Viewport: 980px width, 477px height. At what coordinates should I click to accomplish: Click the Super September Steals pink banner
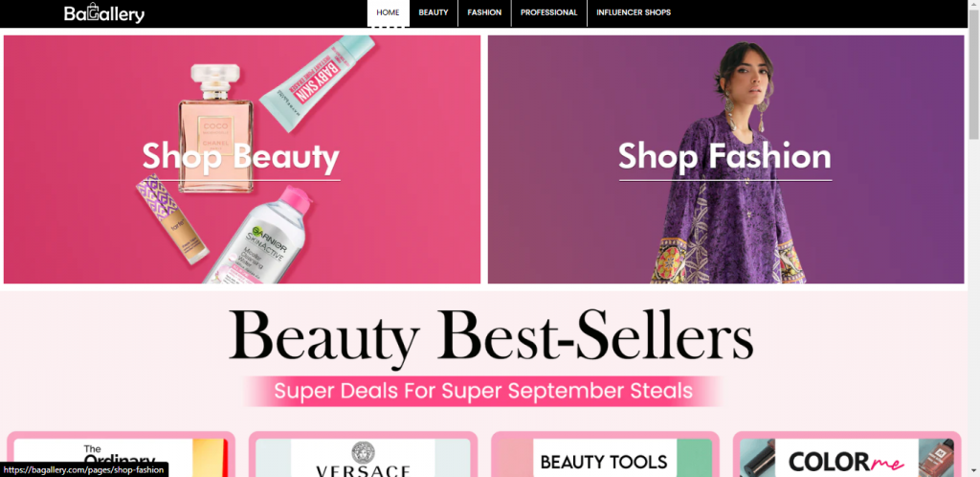pyautogui.click(x=483, y=392)
